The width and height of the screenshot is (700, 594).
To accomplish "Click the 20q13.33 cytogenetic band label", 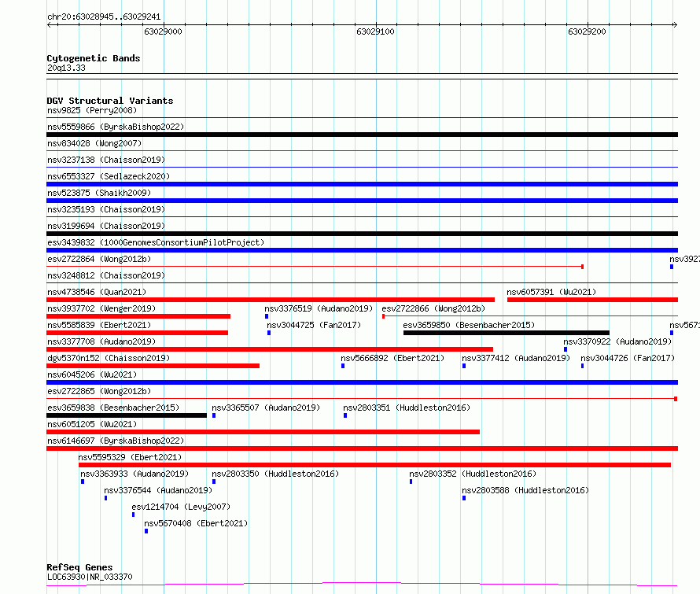I will point(66,68).
